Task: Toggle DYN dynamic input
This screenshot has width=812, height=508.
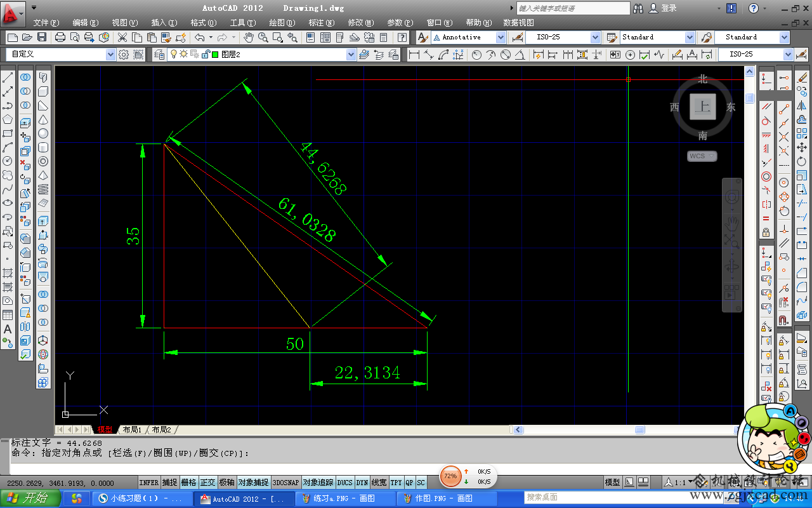Action: pyautogui.click(x=362, y=483)
